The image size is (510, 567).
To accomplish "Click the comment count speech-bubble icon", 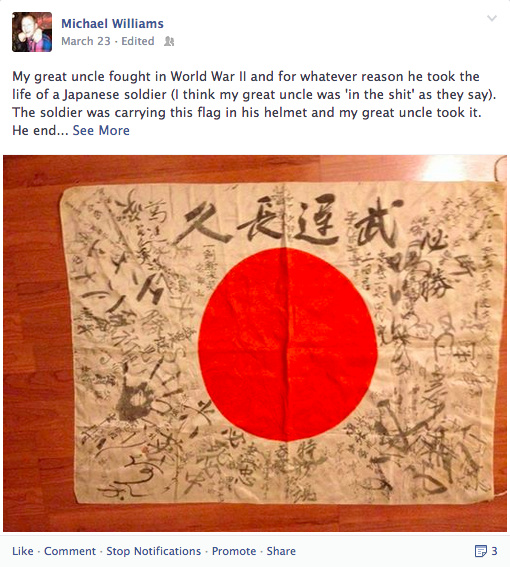I will click(x=480, y=551).
